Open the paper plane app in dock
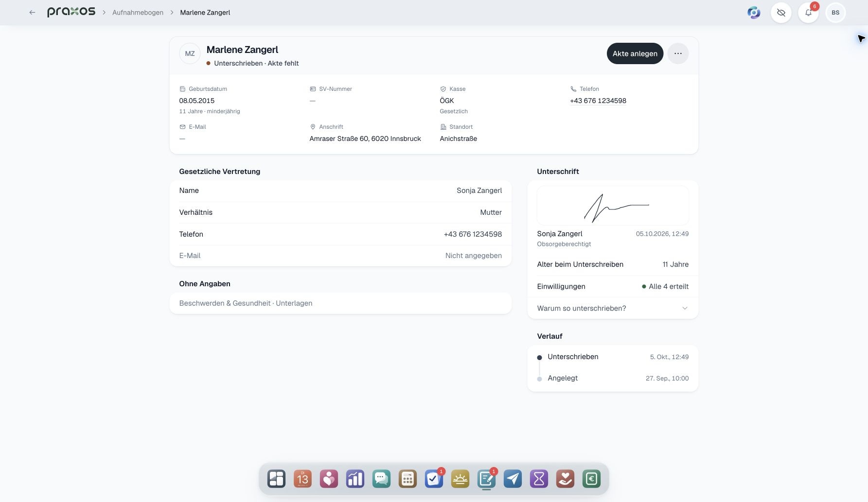 [513, 479]
